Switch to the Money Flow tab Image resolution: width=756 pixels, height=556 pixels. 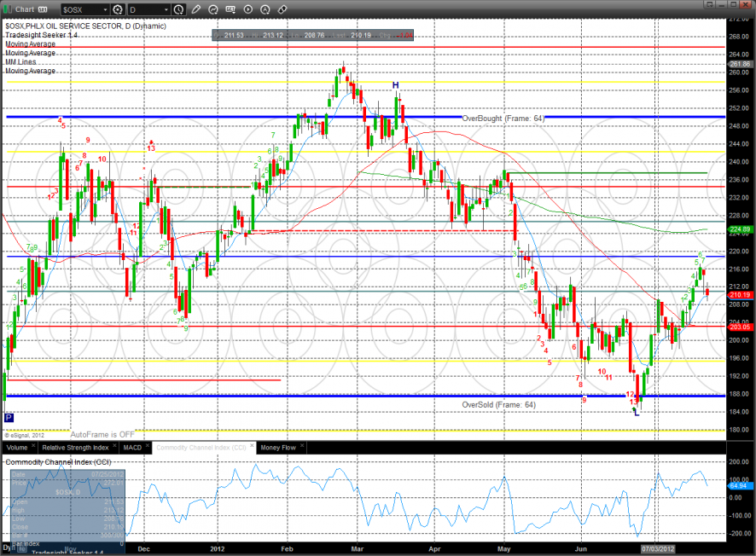280,447
